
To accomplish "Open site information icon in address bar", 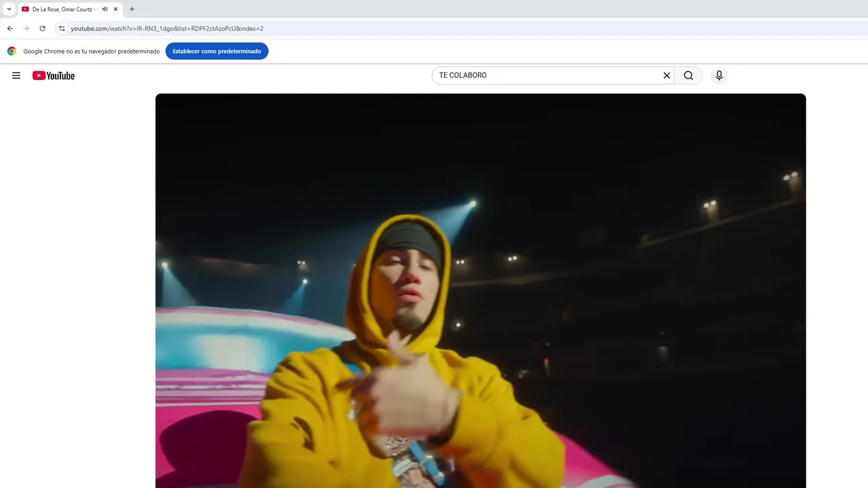I will 62,28.
